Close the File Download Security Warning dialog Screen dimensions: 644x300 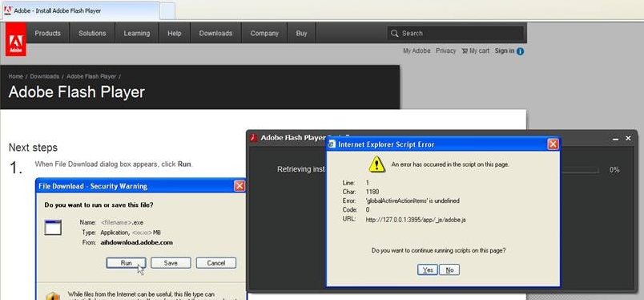point(239,186)
